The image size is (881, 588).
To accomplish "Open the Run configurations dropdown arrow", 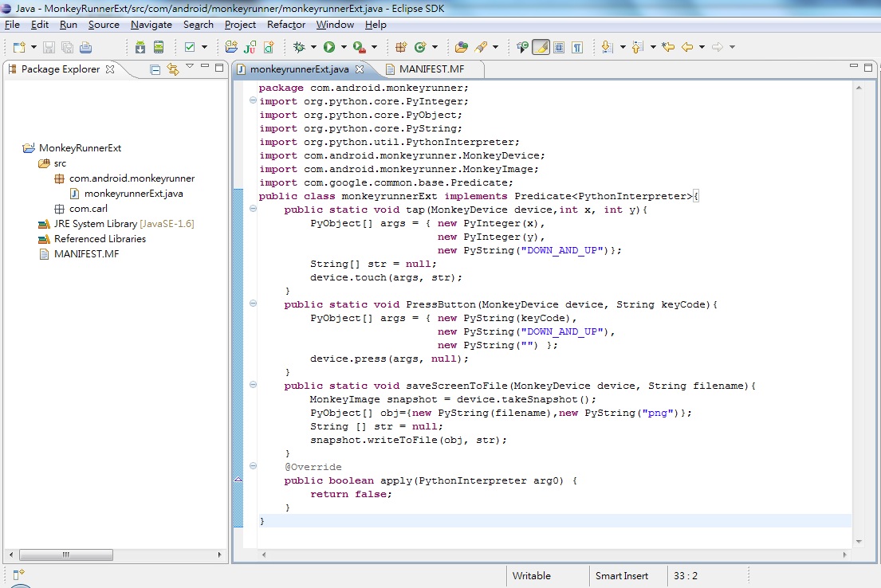I will tap(344, 46).
